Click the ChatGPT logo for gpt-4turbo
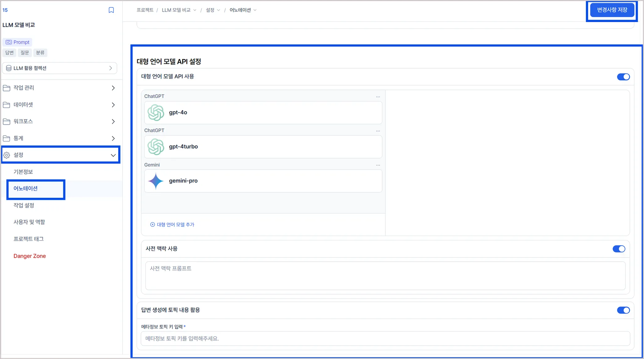 [156, 147]
